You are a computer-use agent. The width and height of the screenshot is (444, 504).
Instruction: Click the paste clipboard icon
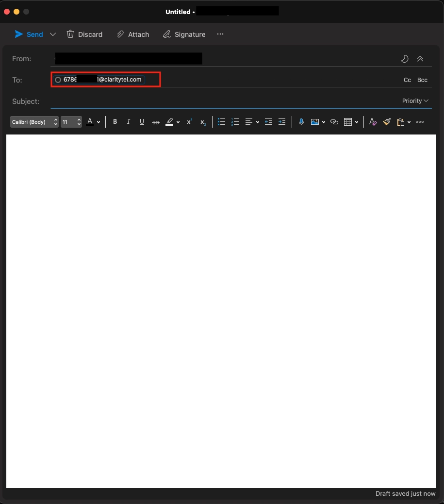(400, 122)
